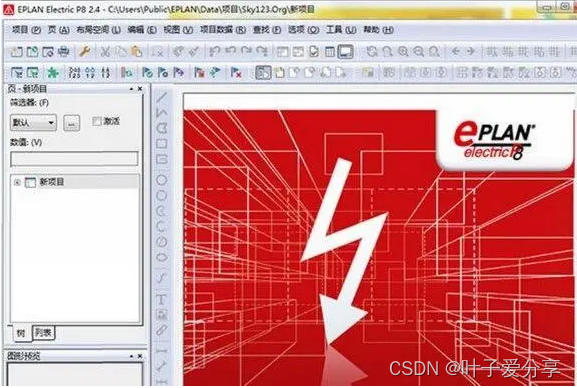Image resolution: width=577 pixels, height=388 pixels.
Task: Click the first new project toolbar icon
Action: [17, 52]
